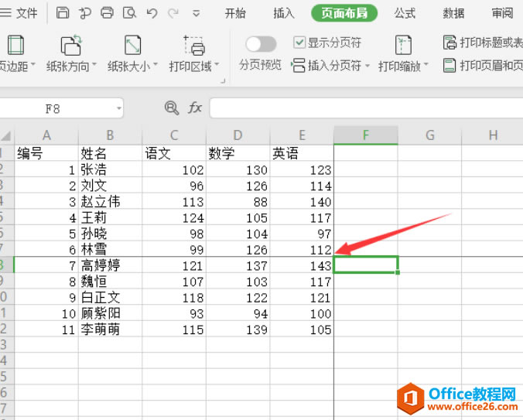Image resolution: width=523 pixels, height=420 pixels.
Task: Click the fx insert function icon
Action: 195,108
